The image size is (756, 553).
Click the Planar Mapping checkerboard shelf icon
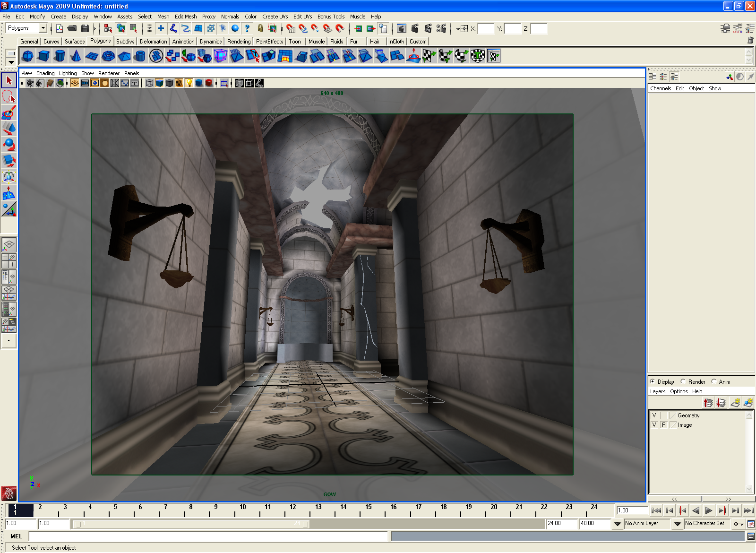[x=430, y=56]
